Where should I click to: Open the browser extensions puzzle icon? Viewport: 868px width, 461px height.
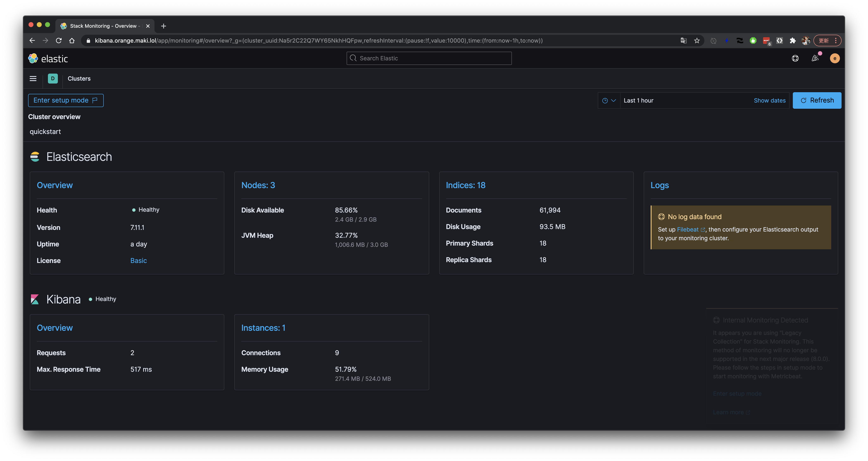[x=793, y=41]
